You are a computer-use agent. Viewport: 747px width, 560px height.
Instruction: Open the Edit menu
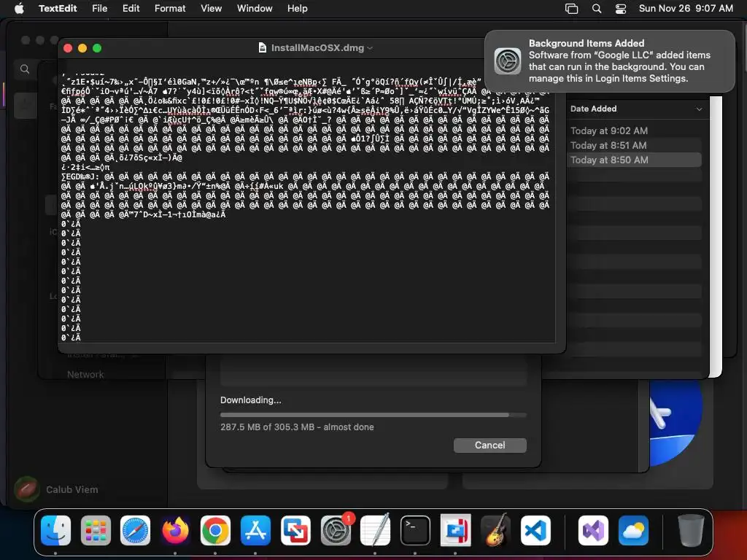click(x=131, y=8)
